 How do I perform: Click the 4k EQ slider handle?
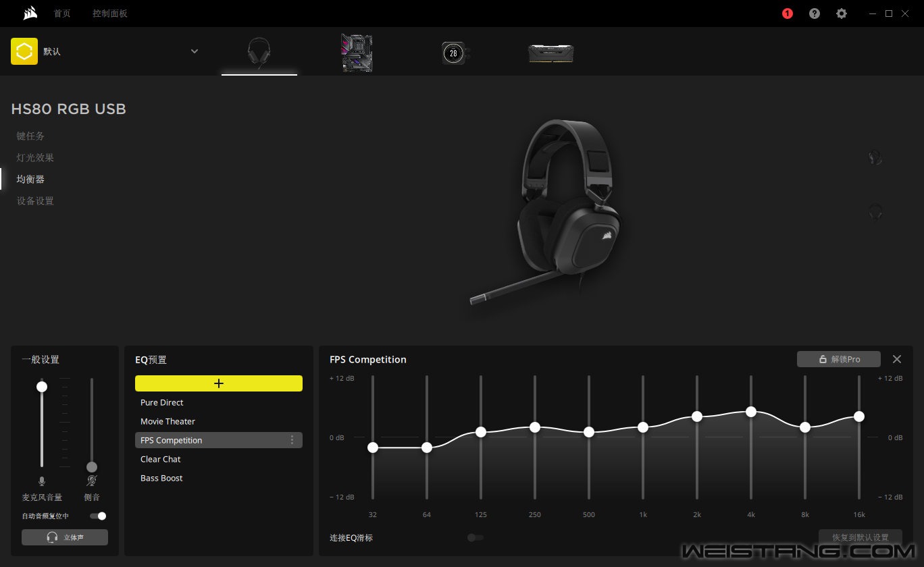[x=751, y=412]
